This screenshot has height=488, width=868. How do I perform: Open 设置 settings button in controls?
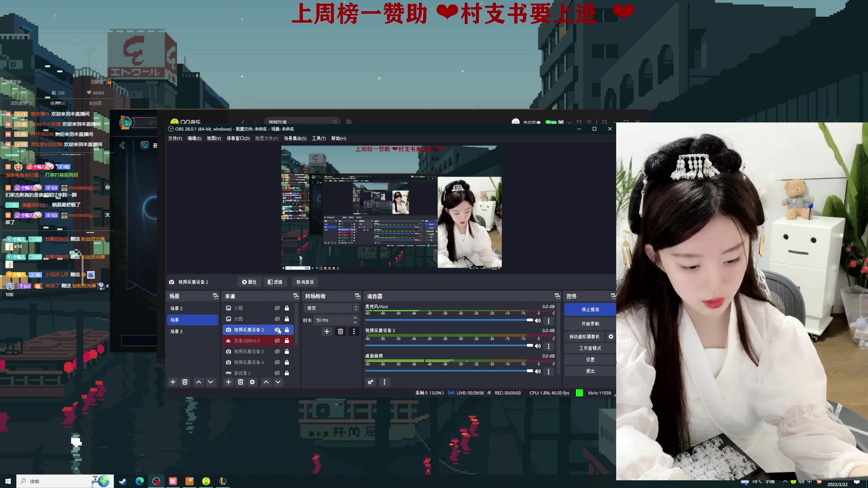590,360
